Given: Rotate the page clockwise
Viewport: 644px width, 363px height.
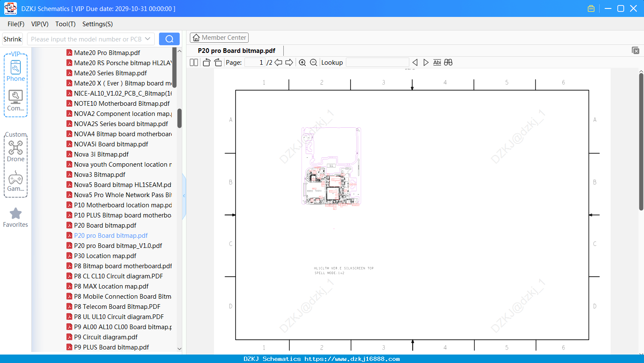Looking at the screenshot, I should coord(218,63).
